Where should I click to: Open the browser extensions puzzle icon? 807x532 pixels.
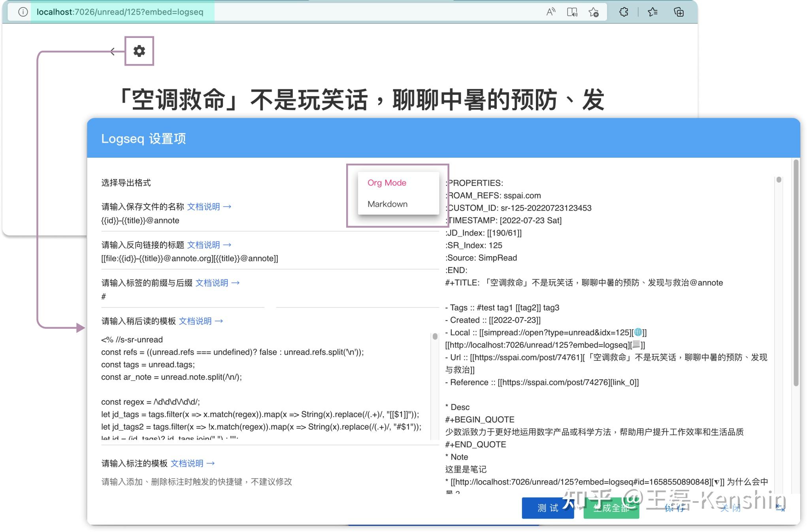click(x=624, y=12)
